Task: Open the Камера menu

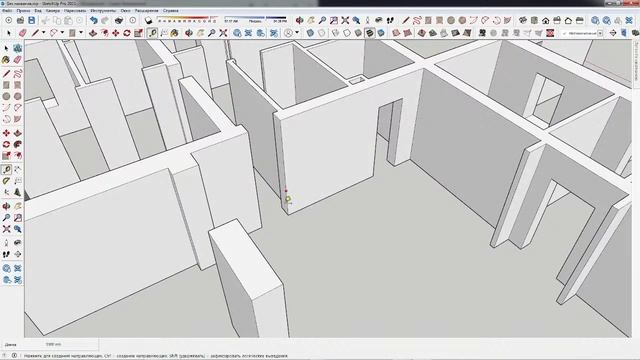Action: click(x=53, y=11)
